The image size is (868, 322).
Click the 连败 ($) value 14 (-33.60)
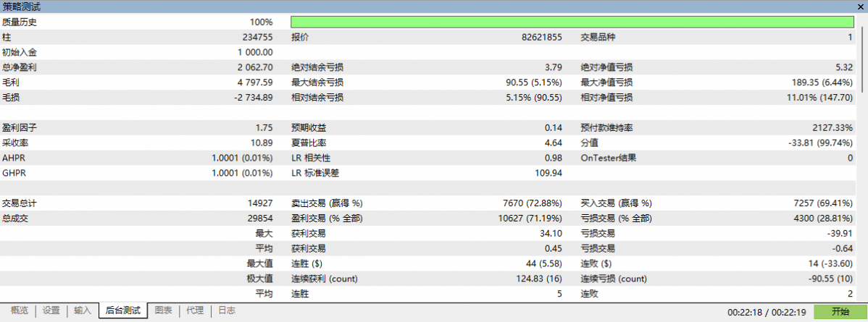click(829, 263)
